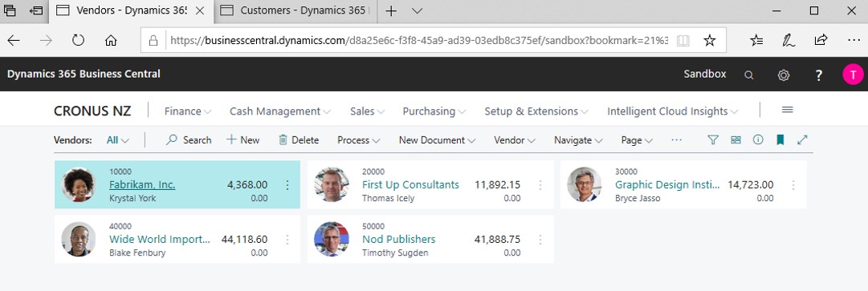Click the teal bookmark icon

click(780, 140)
